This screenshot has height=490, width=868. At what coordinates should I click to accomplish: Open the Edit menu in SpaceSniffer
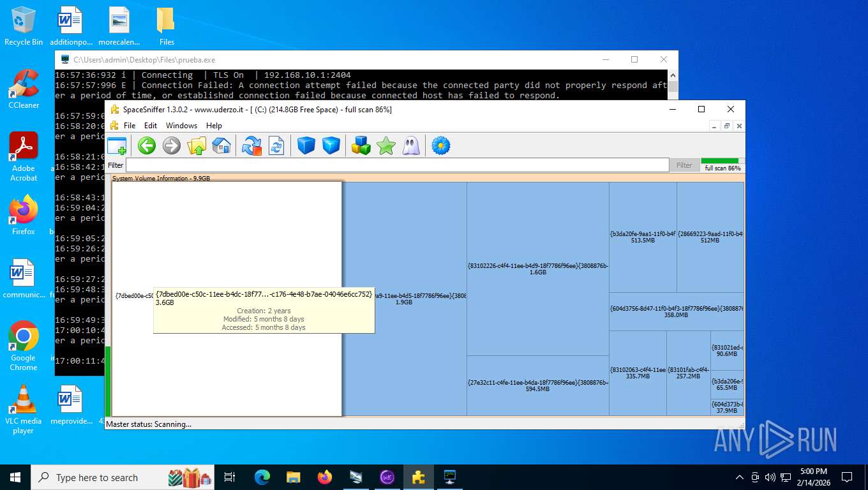pyautogui.click(x=151, y=126)
